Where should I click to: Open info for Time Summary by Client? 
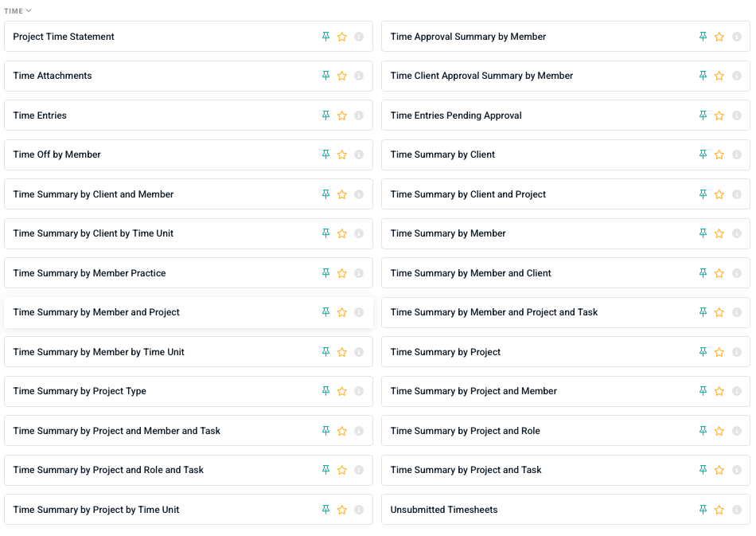(x=736, y=155)
